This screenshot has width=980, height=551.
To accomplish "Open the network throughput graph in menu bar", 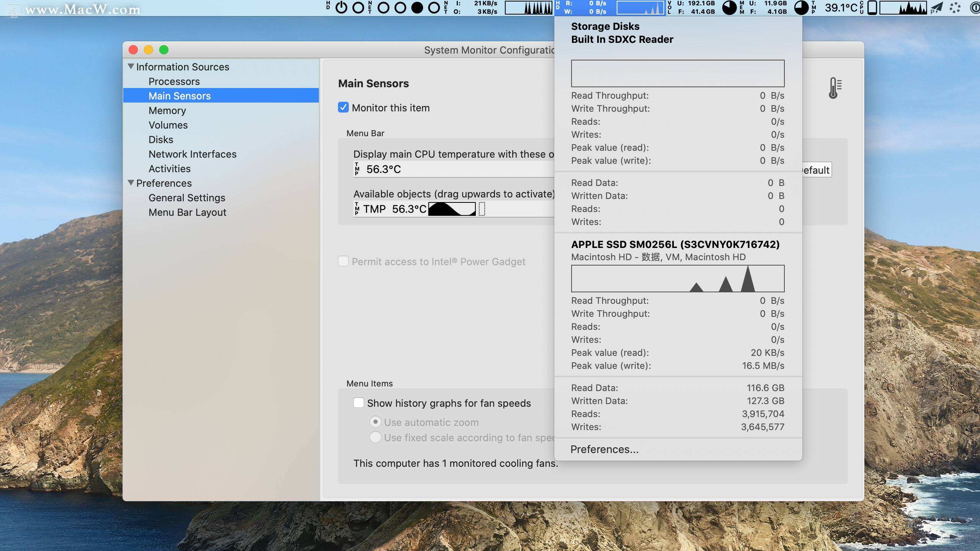I will (529, 8).
